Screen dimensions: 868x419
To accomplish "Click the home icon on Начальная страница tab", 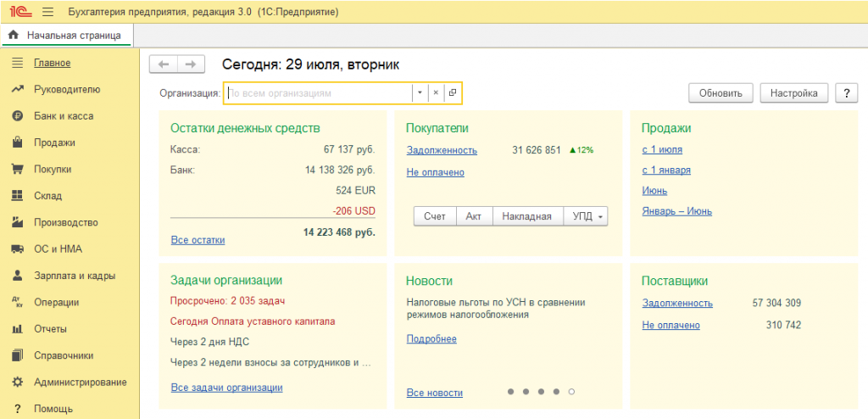I will tap(14, 35).
